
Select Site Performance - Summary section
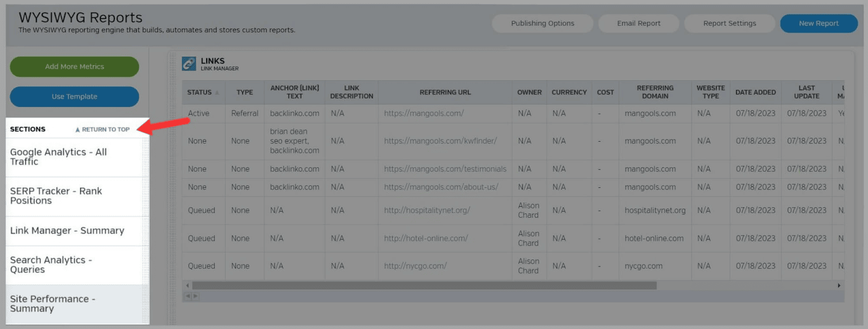pyautogui.click(x=53, y=304)
